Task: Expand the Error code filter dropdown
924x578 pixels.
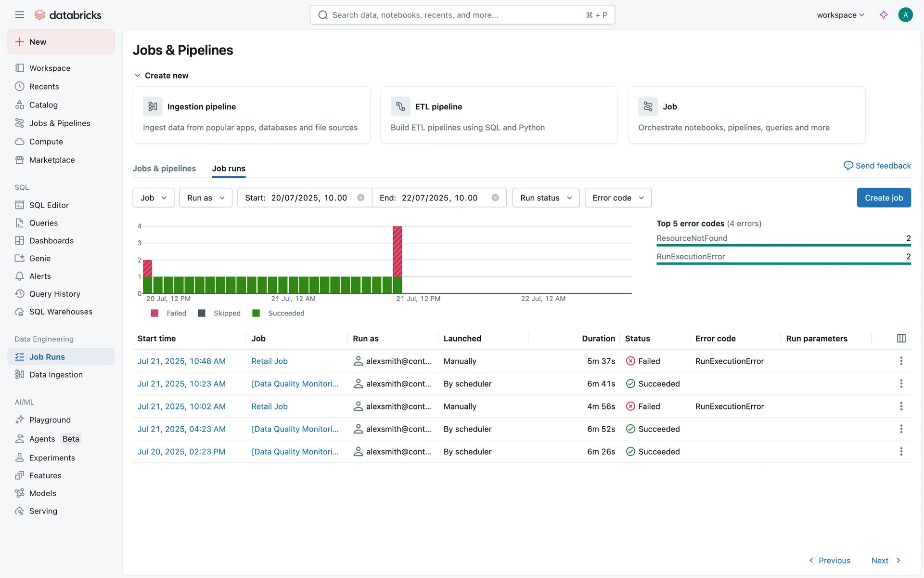Action: [x=618, y=198]
